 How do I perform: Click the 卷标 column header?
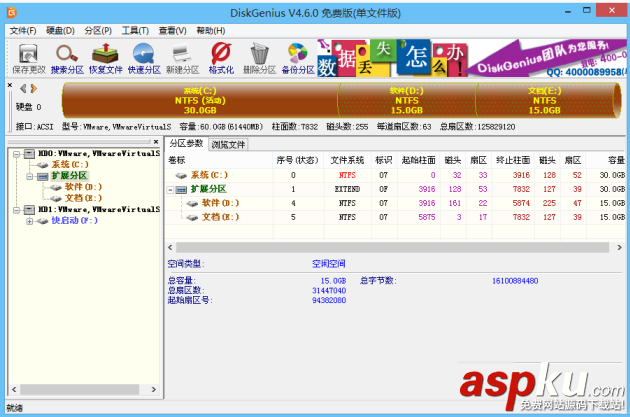pyautogui.click(x=219, y=160)
